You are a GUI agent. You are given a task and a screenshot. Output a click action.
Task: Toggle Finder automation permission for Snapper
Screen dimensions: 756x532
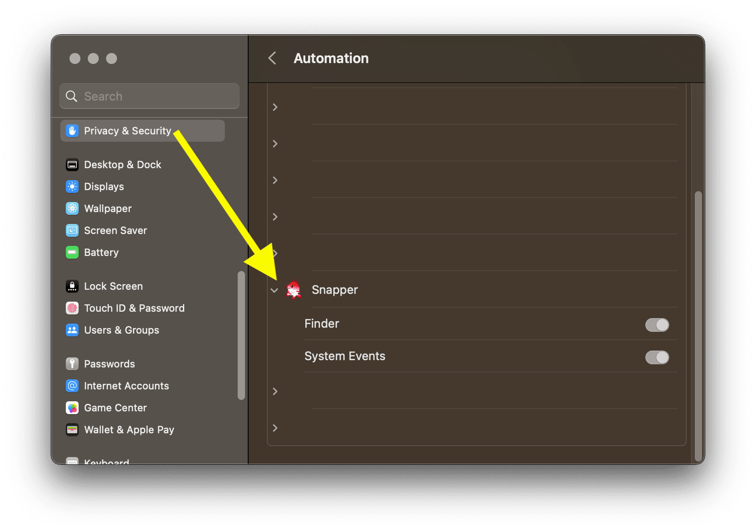pyautogui.click(x=657, y=325)
